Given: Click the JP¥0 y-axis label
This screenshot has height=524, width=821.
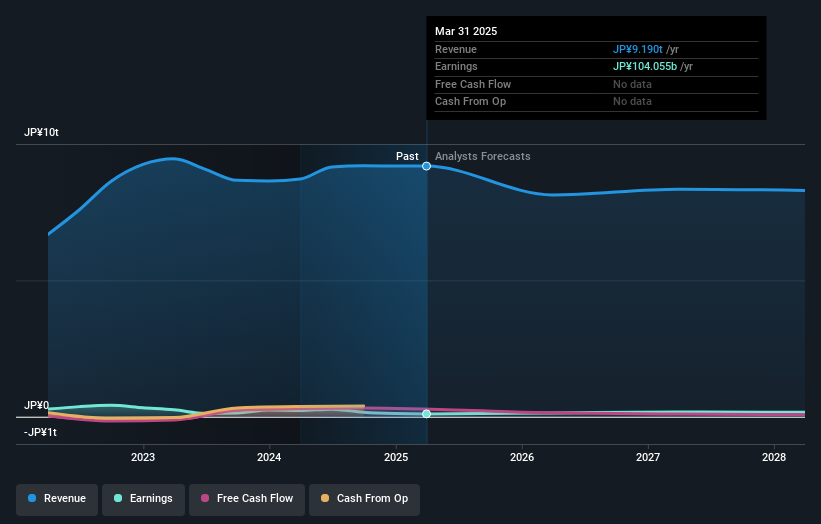Looking at the screenshot, I should [36, 405].
